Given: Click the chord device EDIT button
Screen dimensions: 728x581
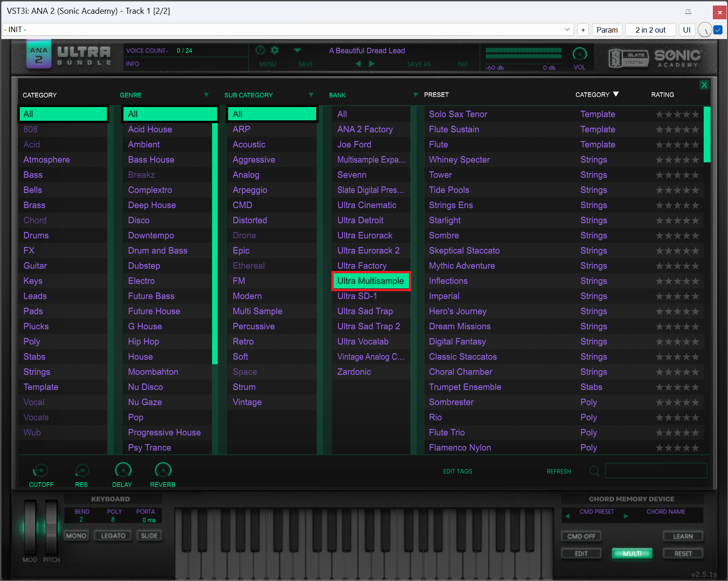Looking at the screenshot, I should tap(581, 553).
